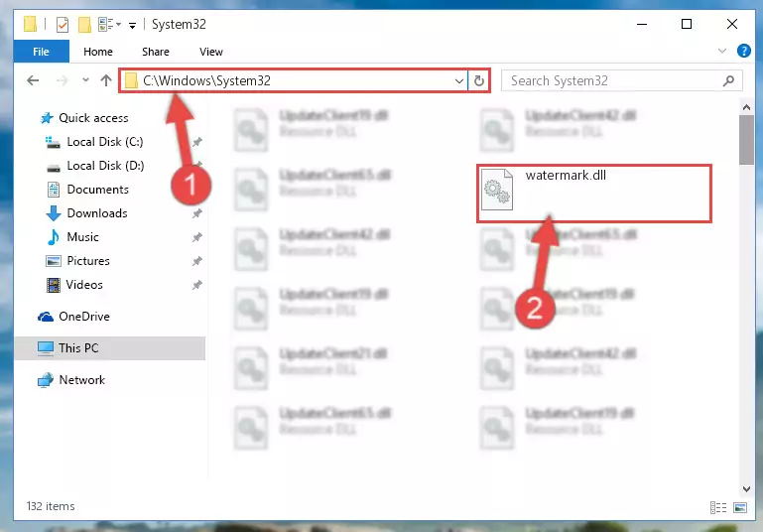Click the Properties checkmark icon in the quick access toolbar
Viewport: 763px width, 532px height.
coord(63,25)
